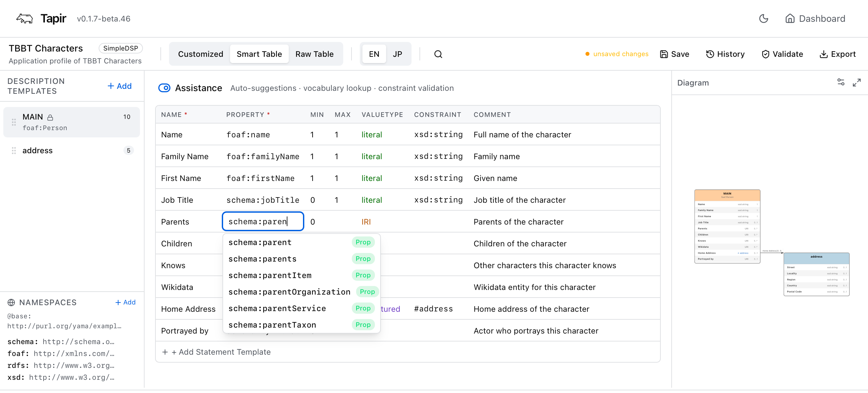
Task: Click the #address constraint cell
Action: (433, 309)
